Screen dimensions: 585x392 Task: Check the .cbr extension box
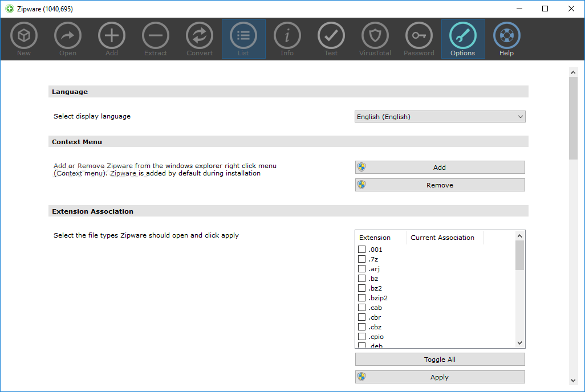click(361, 317)
